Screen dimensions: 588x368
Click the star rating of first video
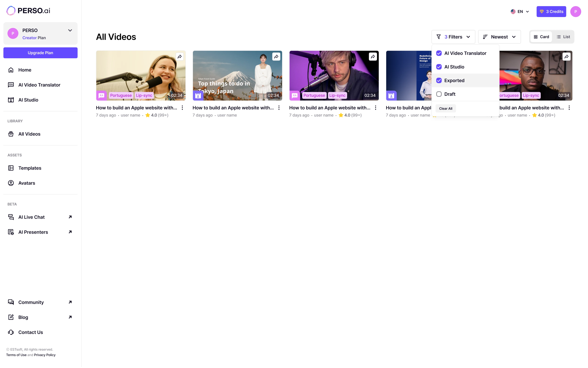(157, 115)
